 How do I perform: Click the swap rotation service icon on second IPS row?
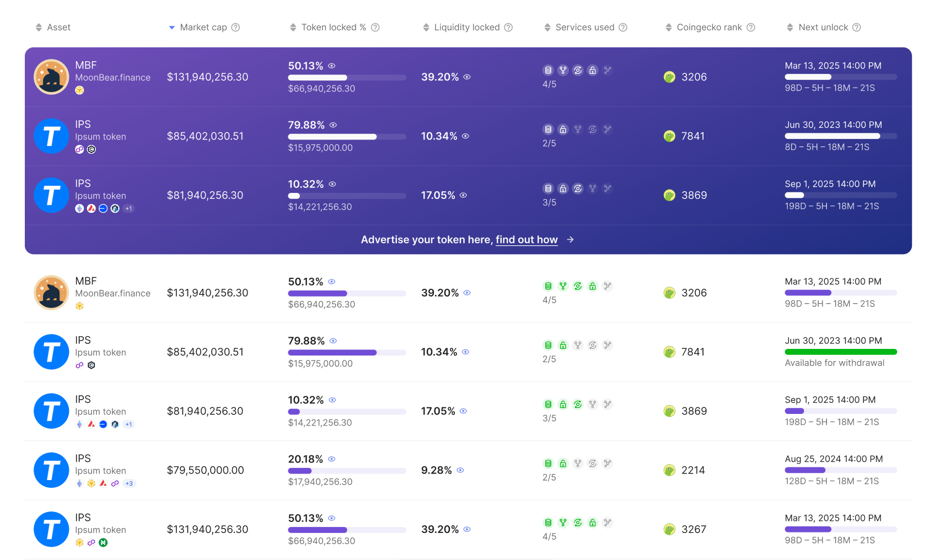coord(578,404)
